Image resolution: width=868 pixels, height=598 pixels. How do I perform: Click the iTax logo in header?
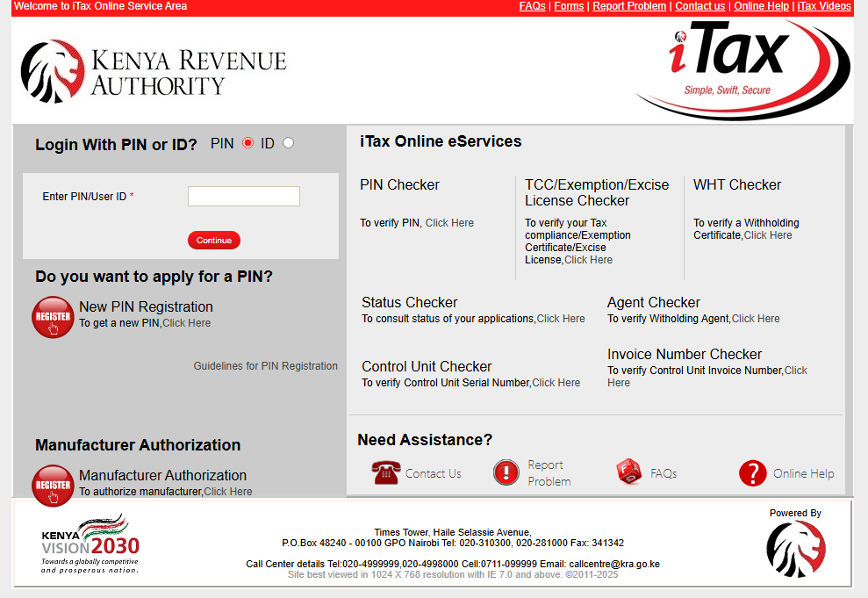[742, 67]
